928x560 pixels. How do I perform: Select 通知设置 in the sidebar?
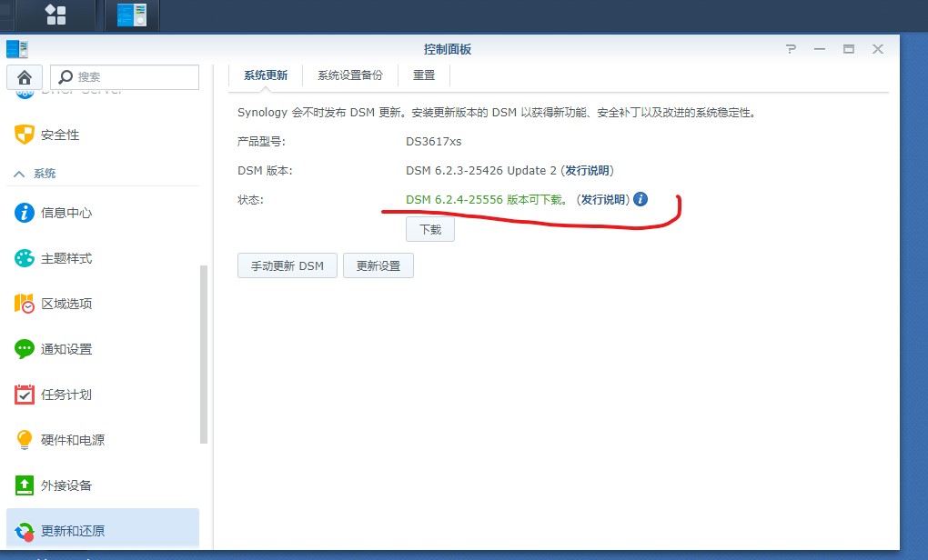(x=66, y=349)
